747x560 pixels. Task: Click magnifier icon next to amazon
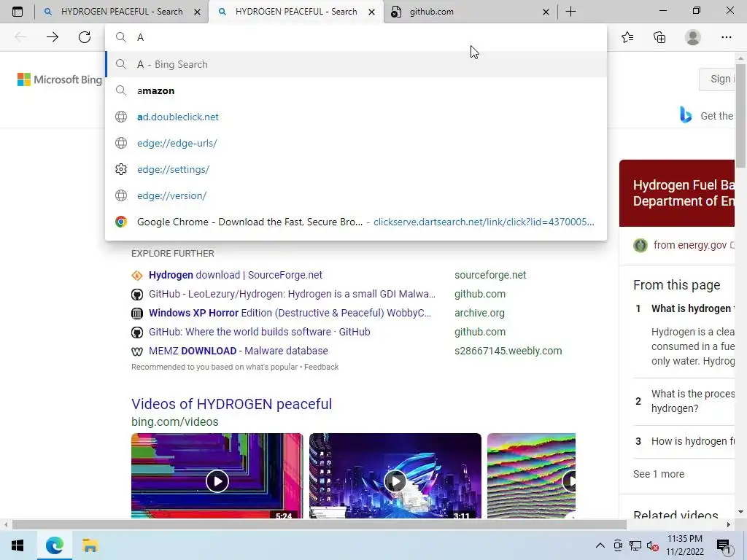pyautogui.click(x=121, y=90)
